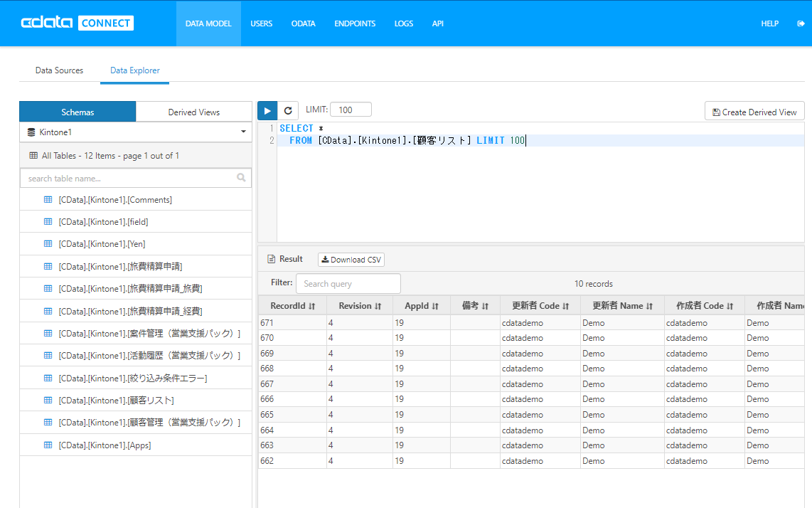This screenshot has width=812, height=508.
Task: Click RecordId cell 666
Action: (x=292, y=399)
